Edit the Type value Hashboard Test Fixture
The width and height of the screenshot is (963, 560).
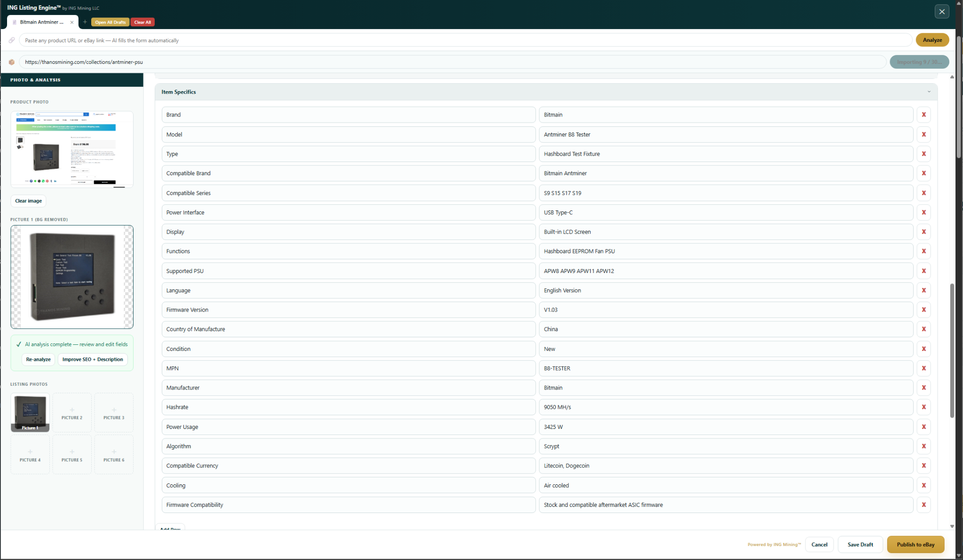pyautogui.click(x=726, y=154)
